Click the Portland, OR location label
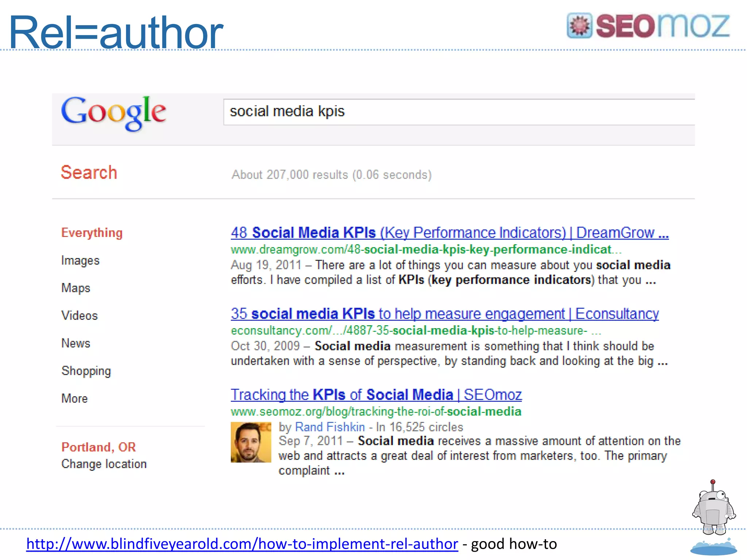This screenshot has height=560, width=747. point(98,447)
